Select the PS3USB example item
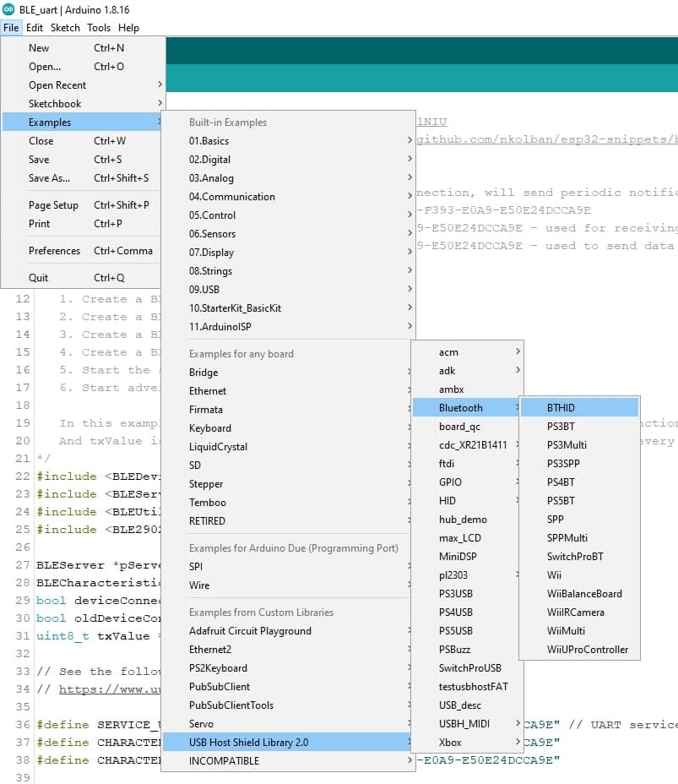The width and height of the screenshot is (678, 784). [x=456, y=594]
